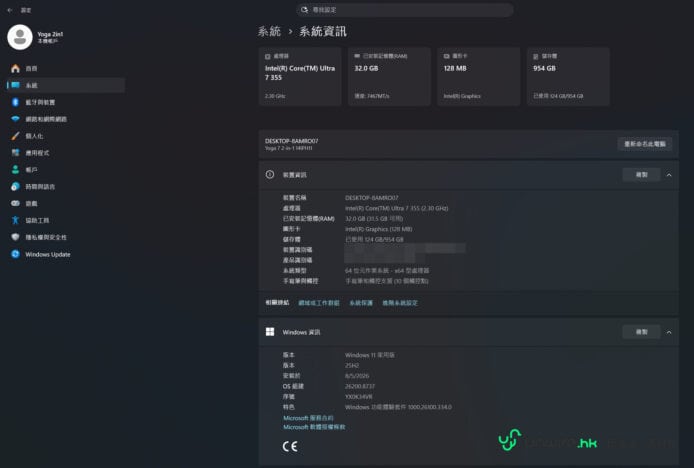
Task: Click the 25H2 version value
Action: (352, 366)
